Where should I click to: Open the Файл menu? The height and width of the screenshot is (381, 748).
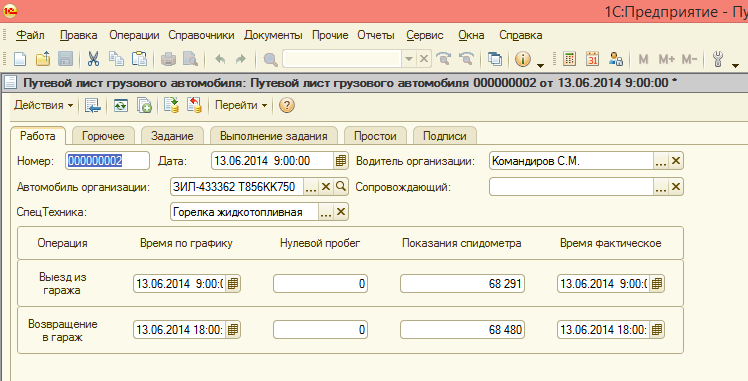click(31, 35)
